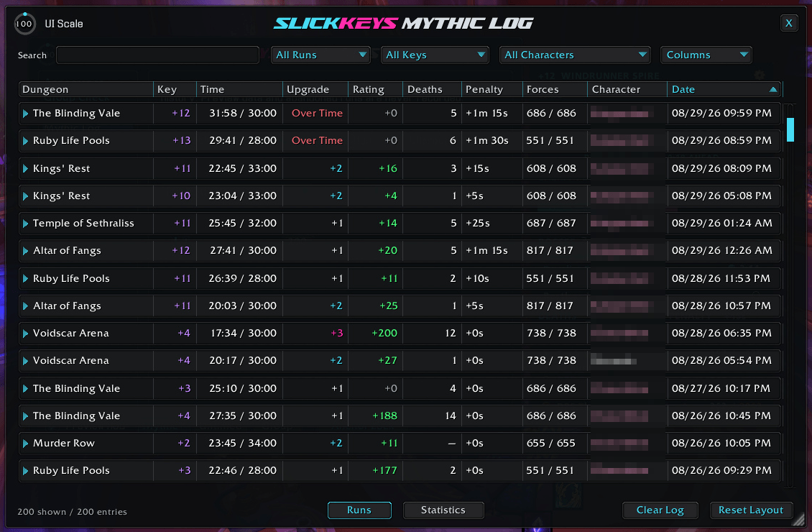Click the Reset Layout button

coord(751,510)
